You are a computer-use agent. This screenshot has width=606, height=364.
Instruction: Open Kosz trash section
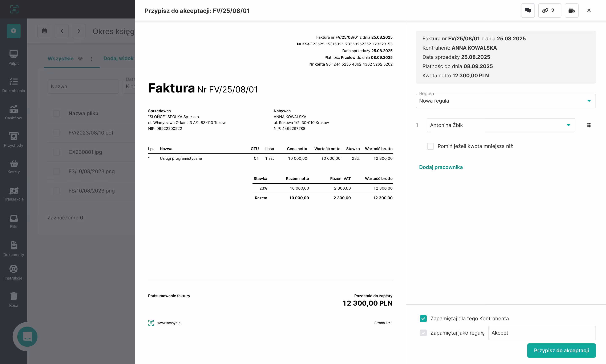point(13,299)
